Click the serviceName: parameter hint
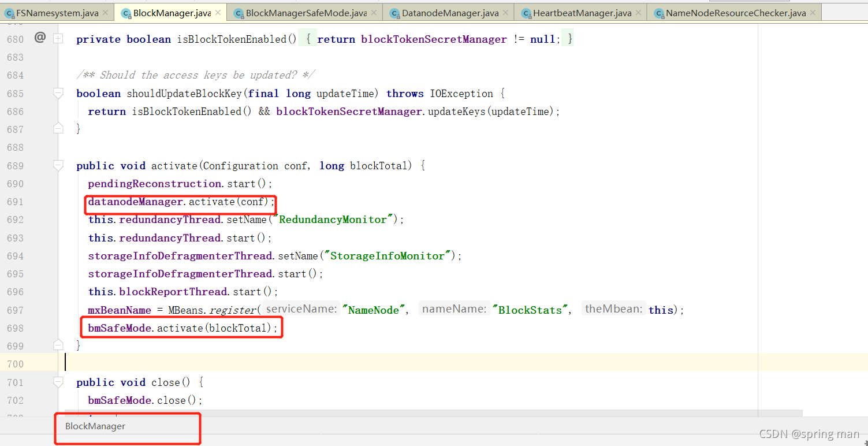 pos(301,309)
